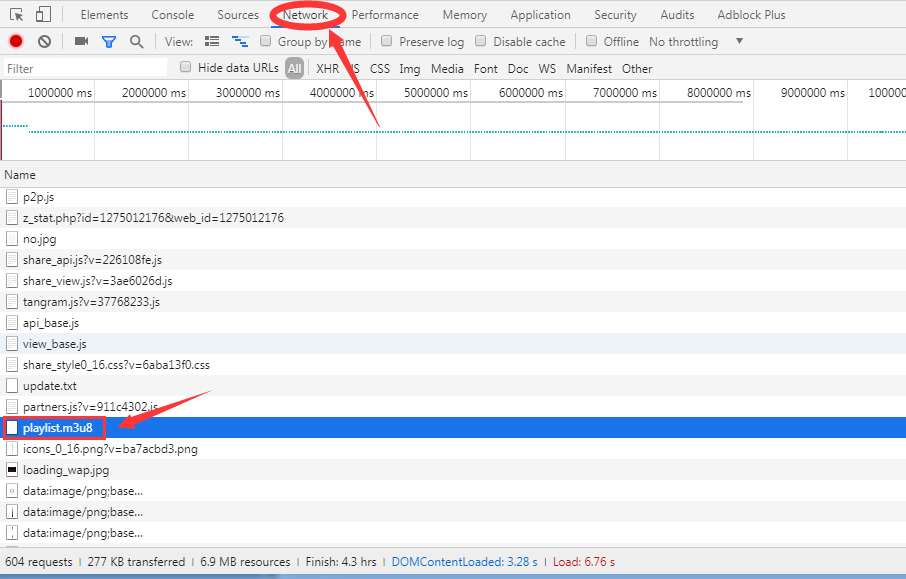906x579 pixels.
Task: Toggle the filter funnel icon
Action: pos(109,42)
